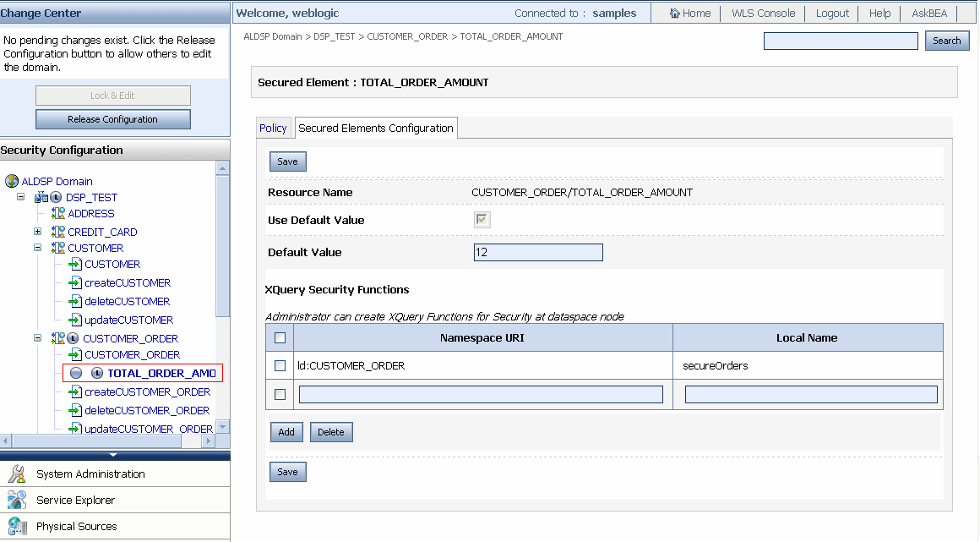Select updateCUSTOMER_ORDER in the tree
This screenshot has width=980, height=542.
(x=149, y=429)
